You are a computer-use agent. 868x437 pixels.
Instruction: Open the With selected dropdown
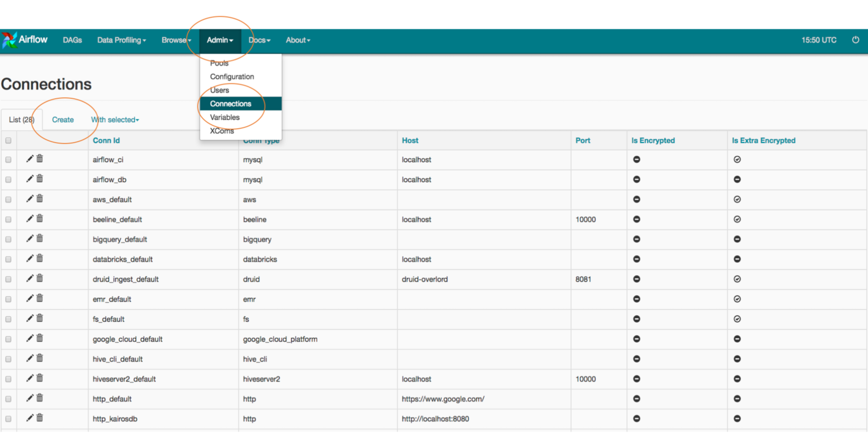coord(115,120)
